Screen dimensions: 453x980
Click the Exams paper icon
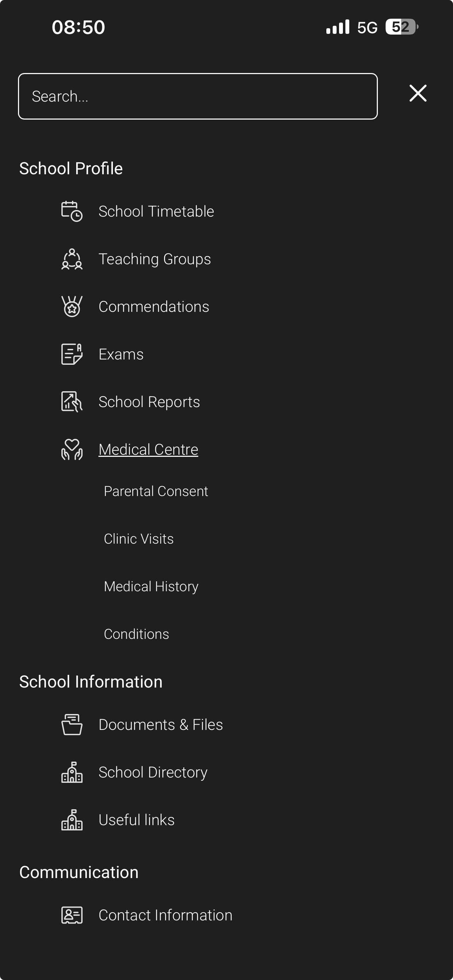(72, 354)
